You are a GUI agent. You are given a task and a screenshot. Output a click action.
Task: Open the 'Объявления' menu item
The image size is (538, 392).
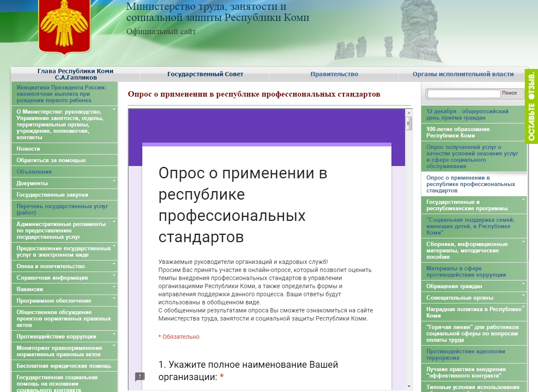(64, 172)
